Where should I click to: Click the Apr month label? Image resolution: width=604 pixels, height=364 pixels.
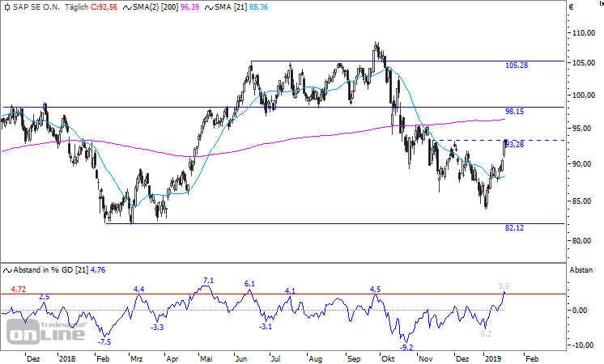172,358
